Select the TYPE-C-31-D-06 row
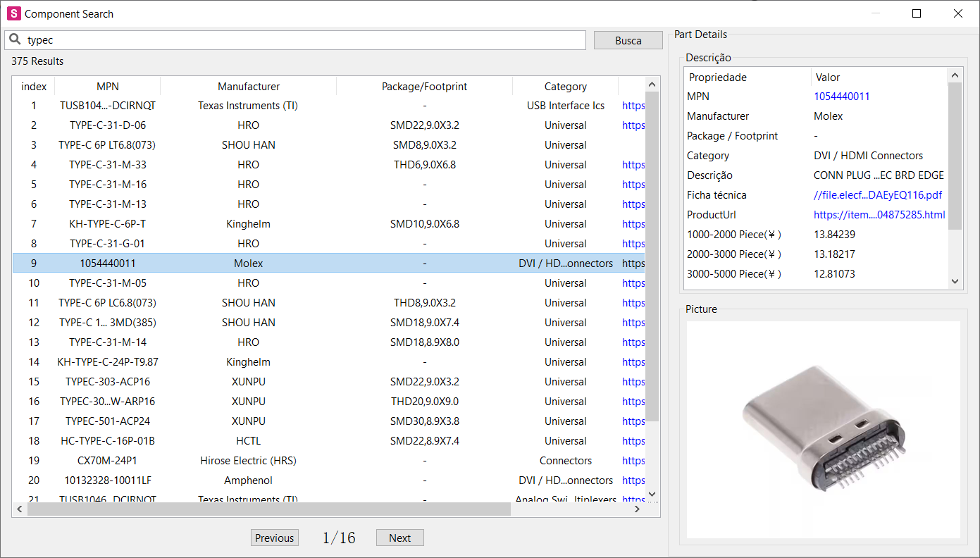The height and width of the screenshot is (558, 980). pyautogui.click(x=328, y=125)
